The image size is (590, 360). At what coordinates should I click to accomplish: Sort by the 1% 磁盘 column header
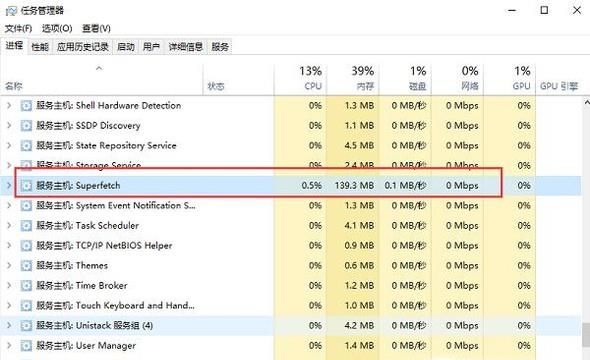click(405, 79)
